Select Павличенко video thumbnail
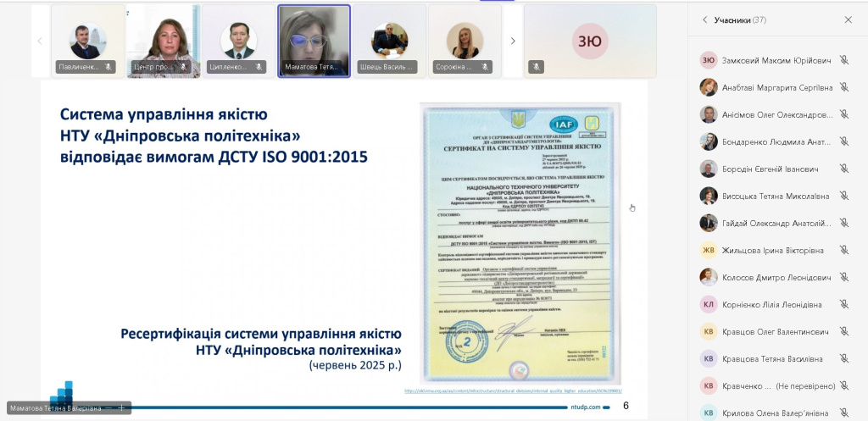 click(x=87, y=42)
